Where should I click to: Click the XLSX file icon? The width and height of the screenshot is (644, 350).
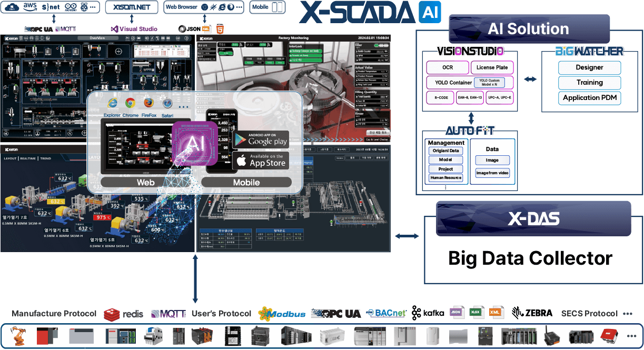[x=477, y=312]
